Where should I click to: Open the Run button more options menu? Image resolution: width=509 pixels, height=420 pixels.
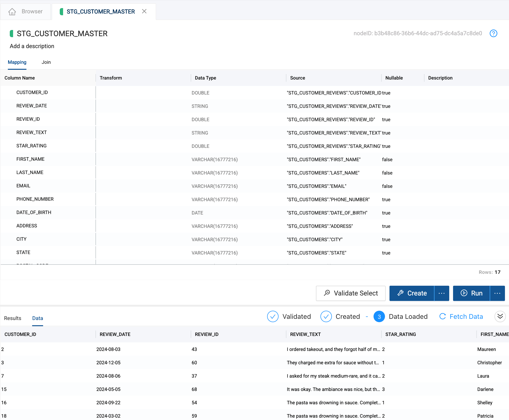pos(497,293)
